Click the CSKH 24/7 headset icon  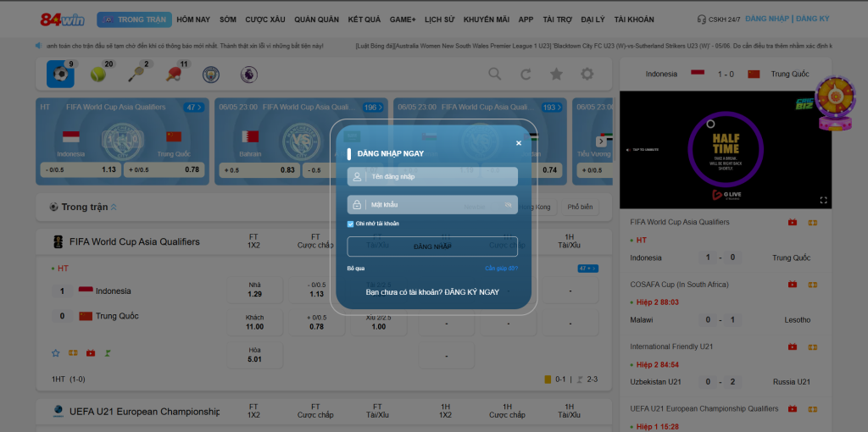pos(702,19)
